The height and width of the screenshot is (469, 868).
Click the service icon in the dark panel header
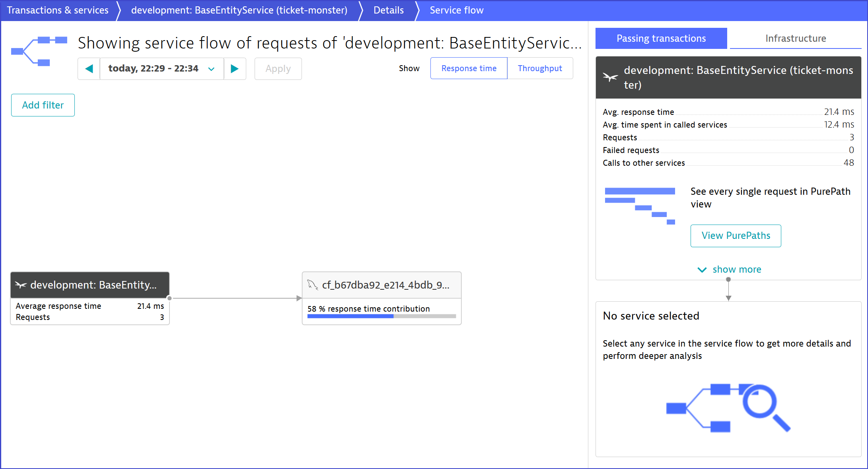tap(610, 77)
